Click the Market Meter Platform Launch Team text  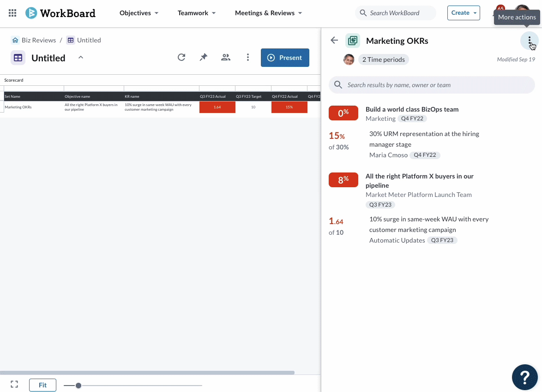(419, 195)
